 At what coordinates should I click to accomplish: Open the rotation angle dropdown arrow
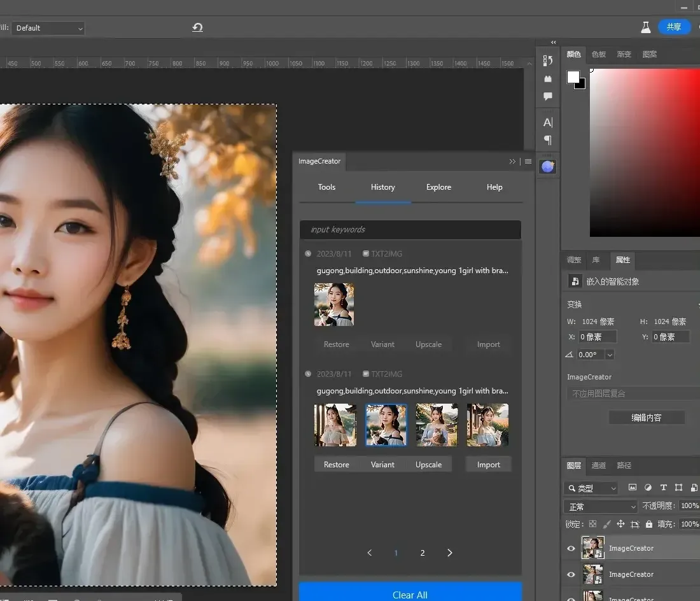(x=610, y=355)
